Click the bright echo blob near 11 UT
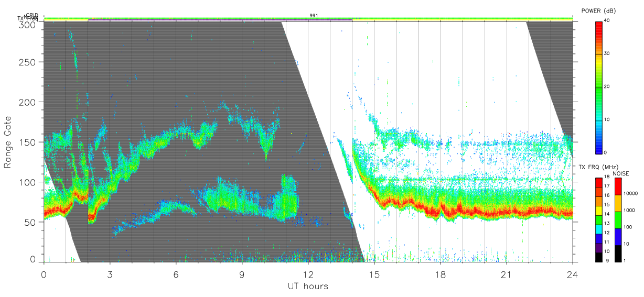 (x=286, y=199)
